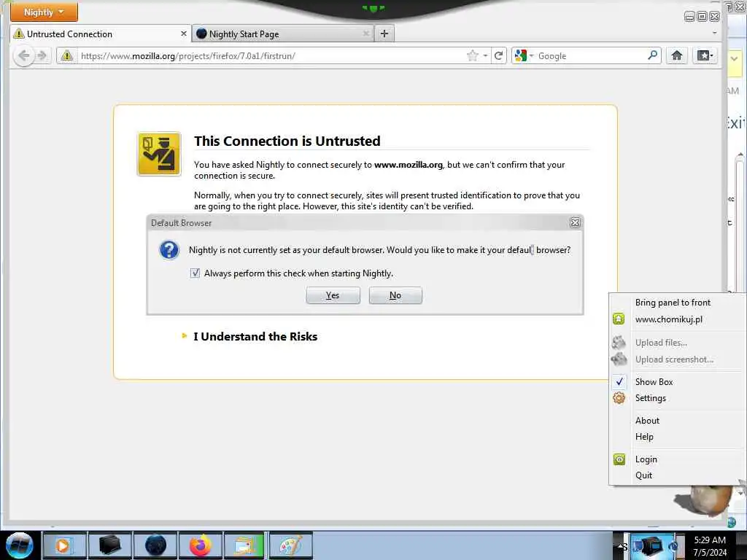The height and width of the screenshot is (560, 747).
Task: Open the Nightly globe taskbar icon
Action: click(155, 545)
